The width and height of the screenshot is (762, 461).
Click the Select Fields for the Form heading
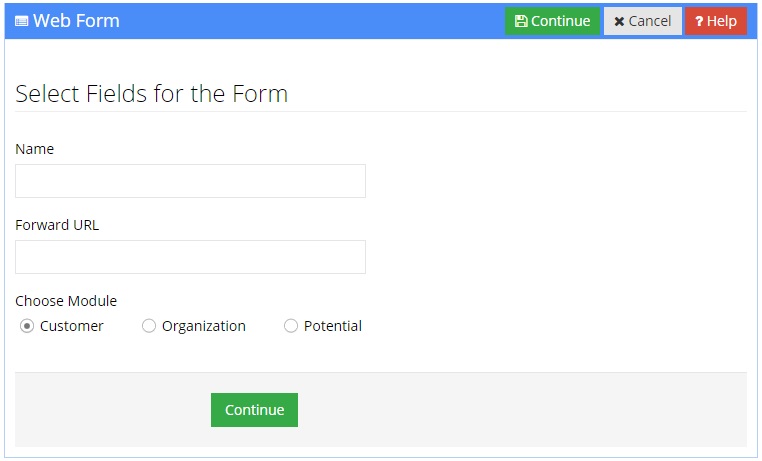click(x=151, y=94)
